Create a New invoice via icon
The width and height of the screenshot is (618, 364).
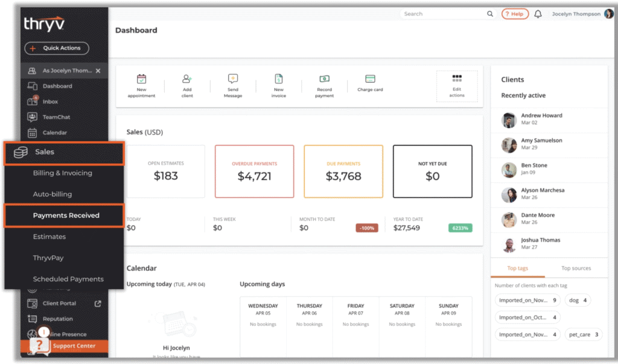pyautogui.click(x=278, y=79)
